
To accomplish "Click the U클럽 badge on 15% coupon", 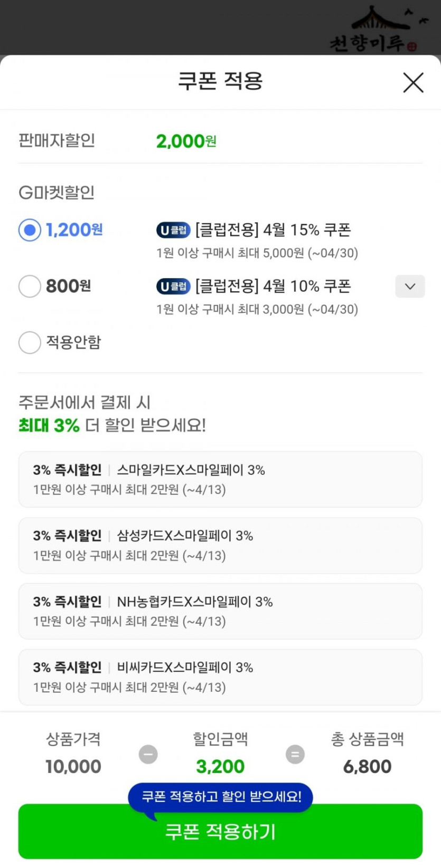I will (x=173, y=230).
